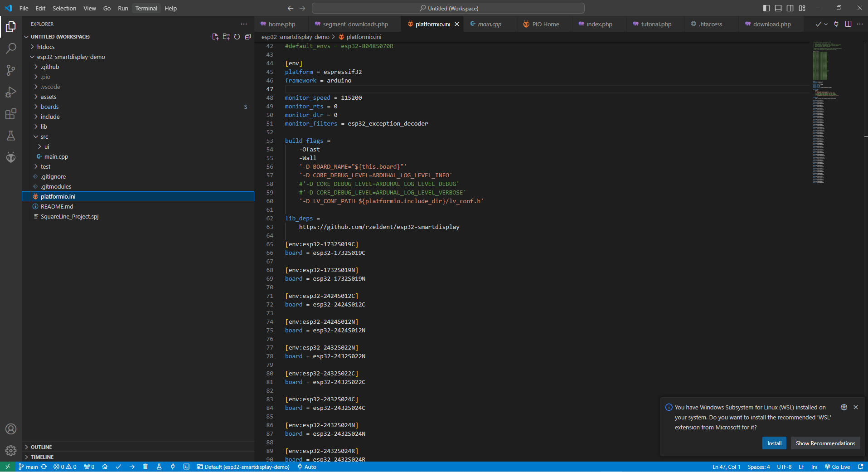Run PlatformIO Test flask in status bar
This screenshot has height=472, width=868.
point(159,467)
